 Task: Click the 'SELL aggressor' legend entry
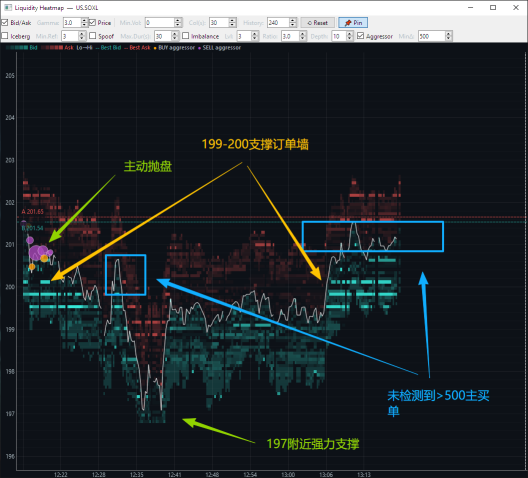pyautogui.click(x=220, y=47)
